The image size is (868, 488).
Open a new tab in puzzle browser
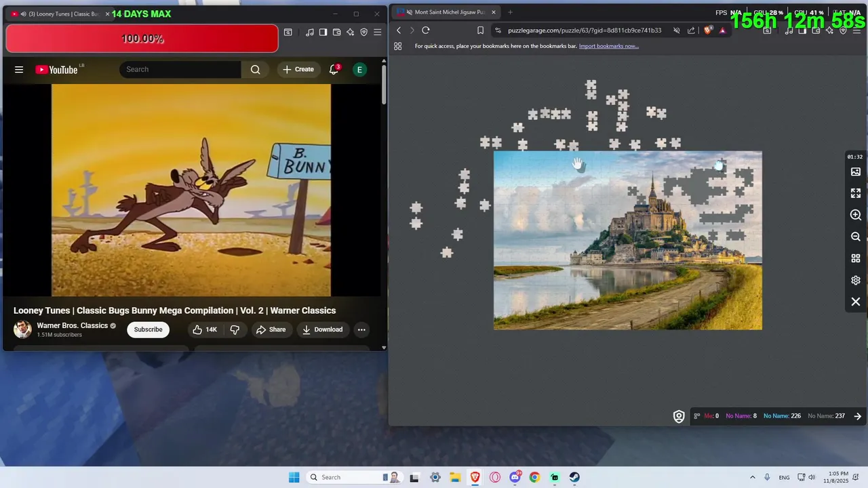[510, 12]
